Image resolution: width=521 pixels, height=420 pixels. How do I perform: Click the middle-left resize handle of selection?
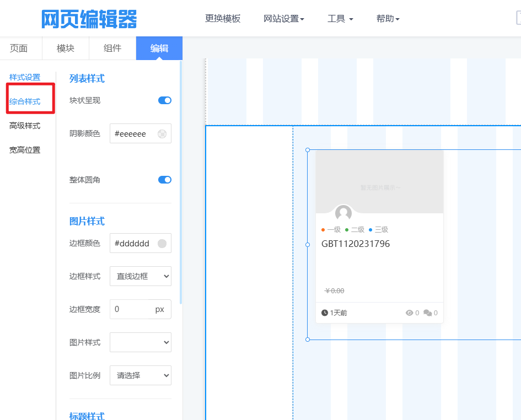tap(308, 245)
